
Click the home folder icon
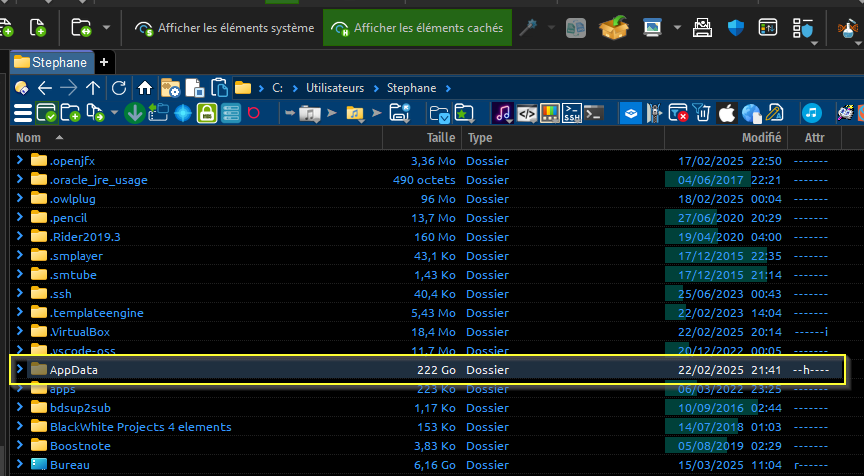[145, 88]
